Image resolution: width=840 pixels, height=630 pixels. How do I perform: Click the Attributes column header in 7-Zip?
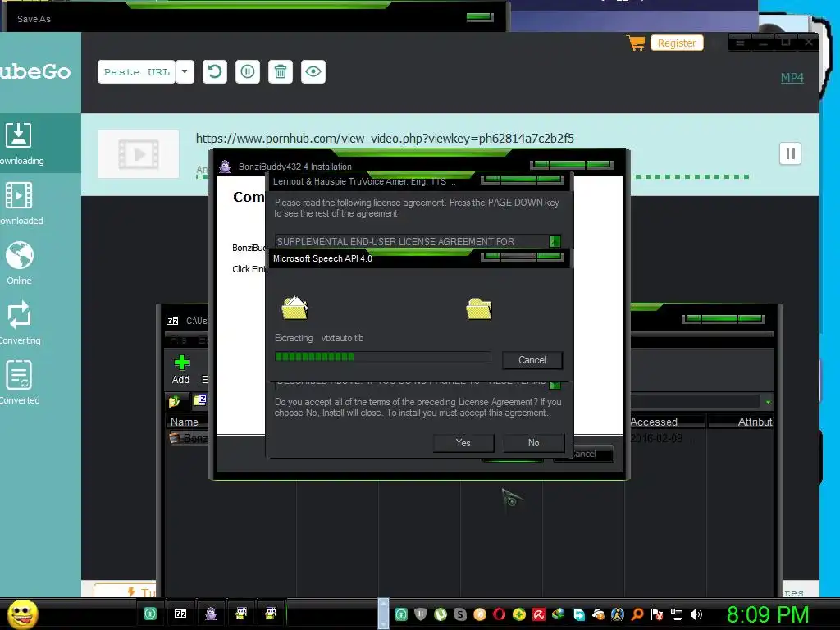(x=742, y=422)
